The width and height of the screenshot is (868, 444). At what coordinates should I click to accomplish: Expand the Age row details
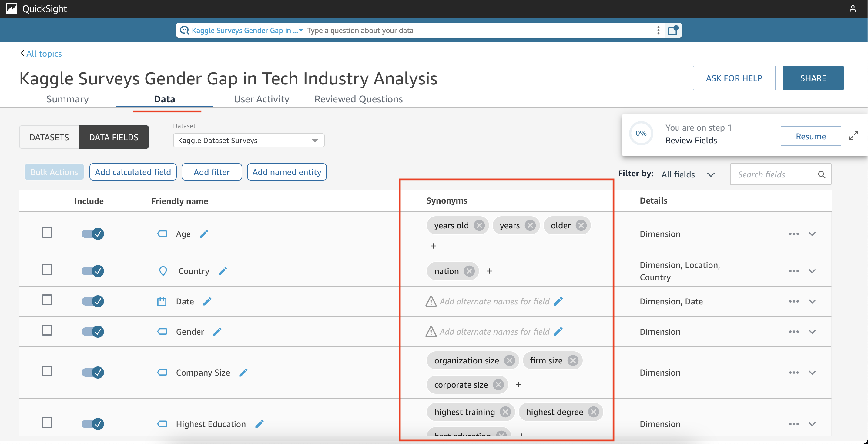pyautogui.click(x=812, y=234)
